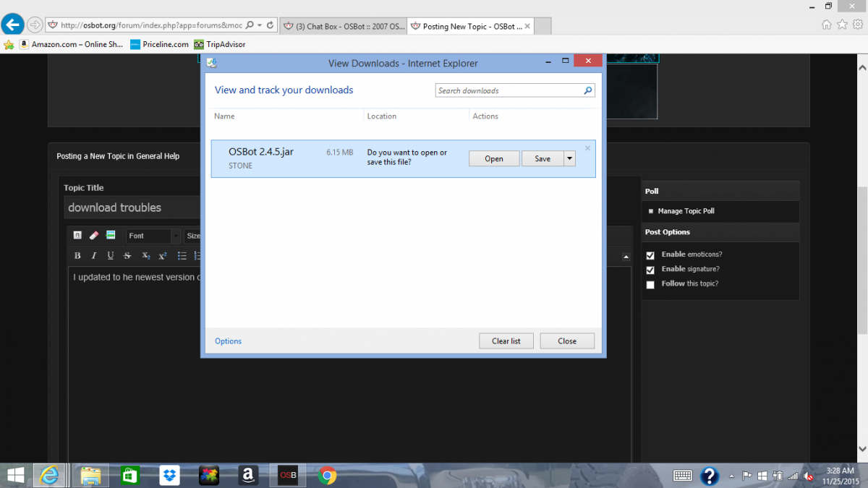Screen dimensions: 868x488
Task: Click the Action Center flag tray icon
Action: pos(747,476)
